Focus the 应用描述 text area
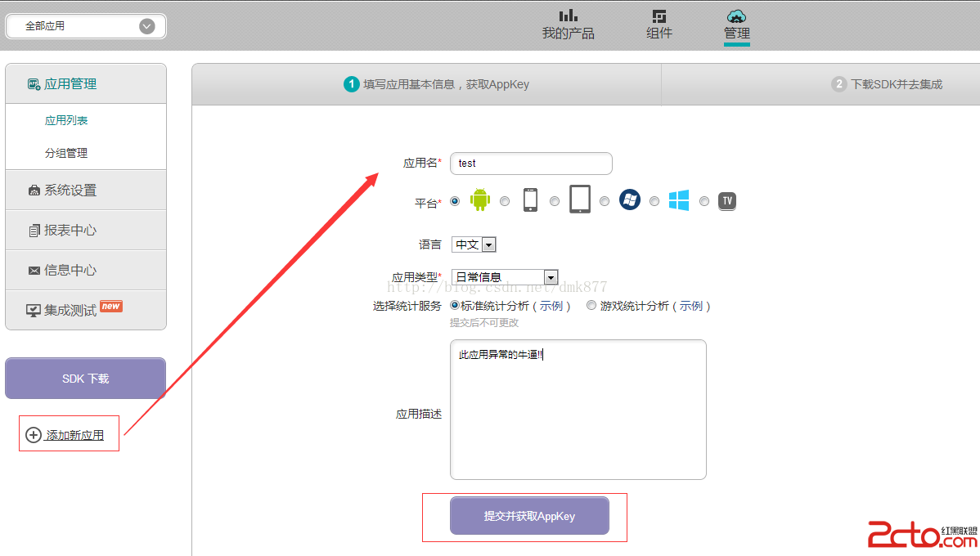 [578, 409]
